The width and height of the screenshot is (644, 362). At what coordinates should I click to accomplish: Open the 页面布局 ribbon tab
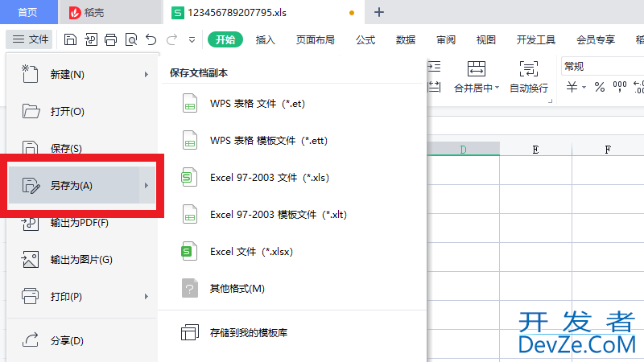point(315,39)
